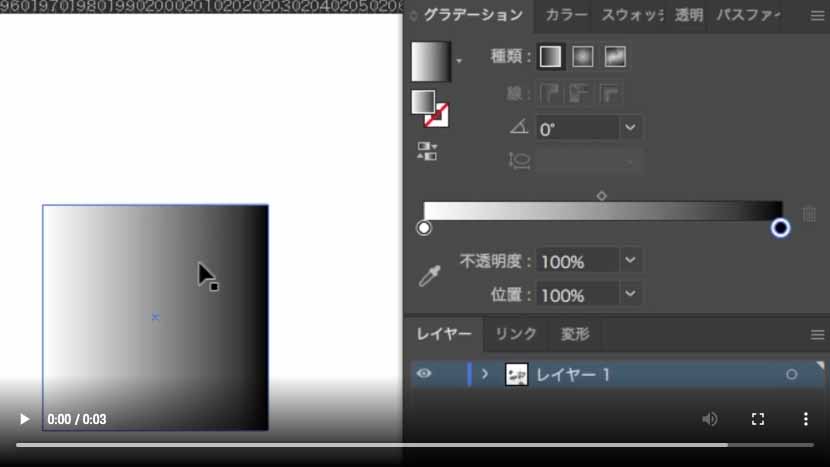This screenshot has width=830, height=467.
Task: Open the gradient preset dropdown arrow
Action: click(x=459, y=61)
